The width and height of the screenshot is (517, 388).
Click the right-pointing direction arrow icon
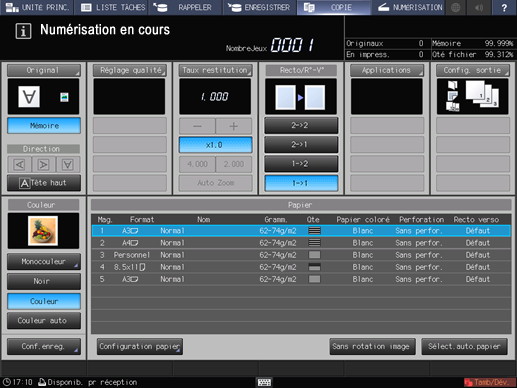[43, 164]
